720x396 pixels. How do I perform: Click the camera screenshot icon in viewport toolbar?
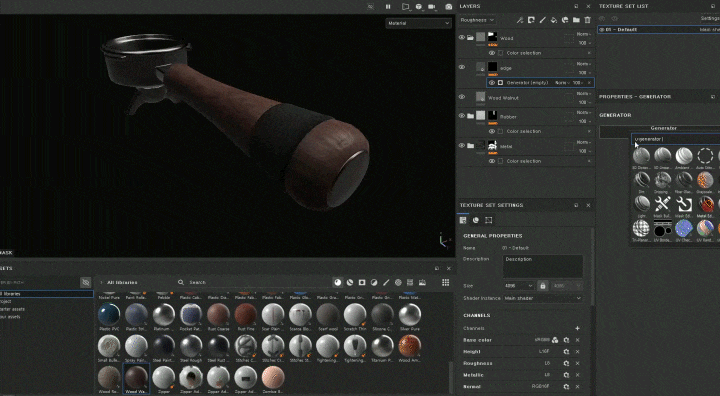tap(449, 6)
